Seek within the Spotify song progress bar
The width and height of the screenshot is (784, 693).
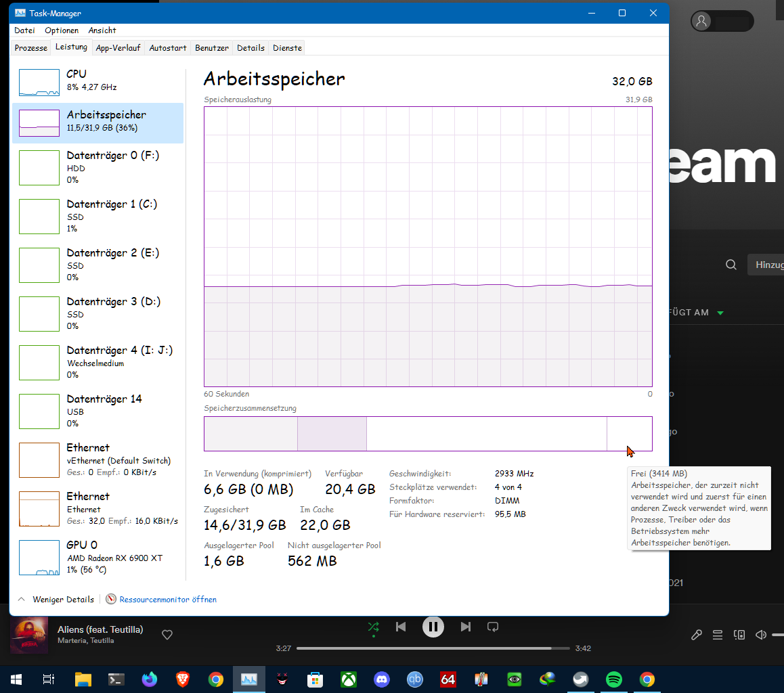(x=433, y=648)
